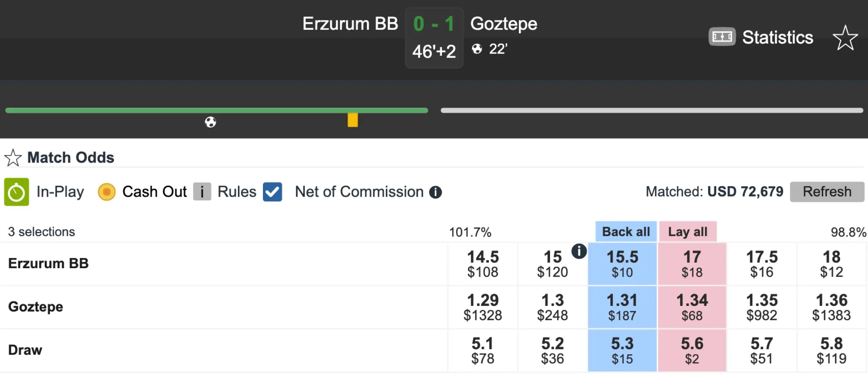
Task: Back Erzurum BB at 15.5
Action: (622, 264)
